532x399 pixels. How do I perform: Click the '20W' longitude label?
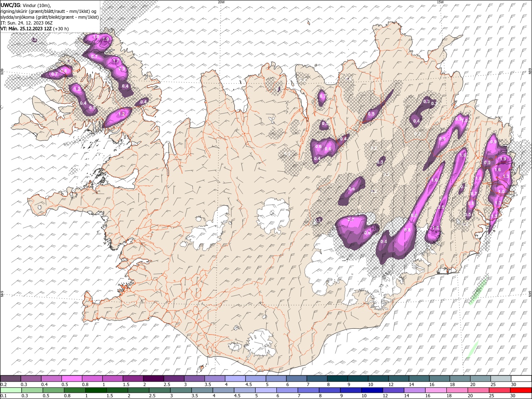[x=221, y=2]
